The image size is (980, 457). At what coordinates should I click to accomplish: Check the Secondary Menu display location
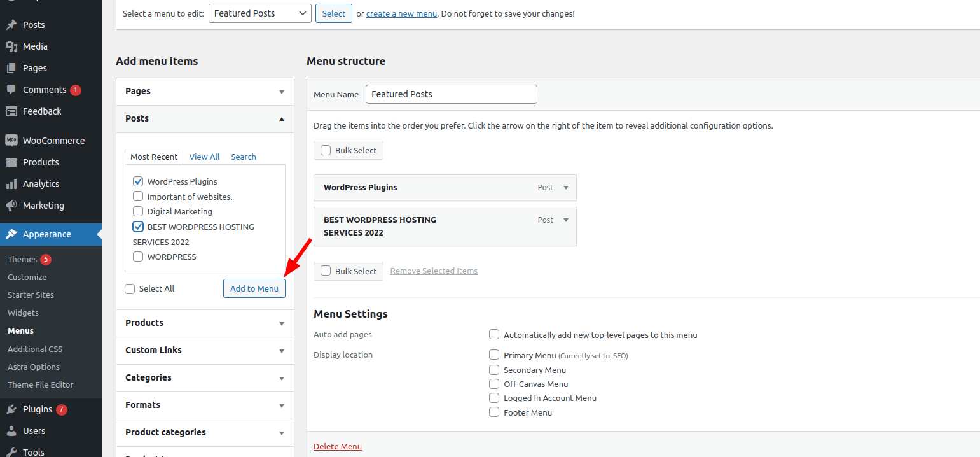pyautogui.click(x=494, y=369)
